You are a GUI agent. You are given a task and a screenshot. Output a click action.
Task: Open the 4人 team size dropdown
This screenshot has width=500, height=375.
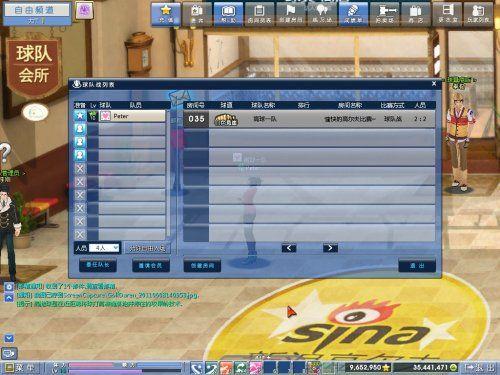point(104,248)
